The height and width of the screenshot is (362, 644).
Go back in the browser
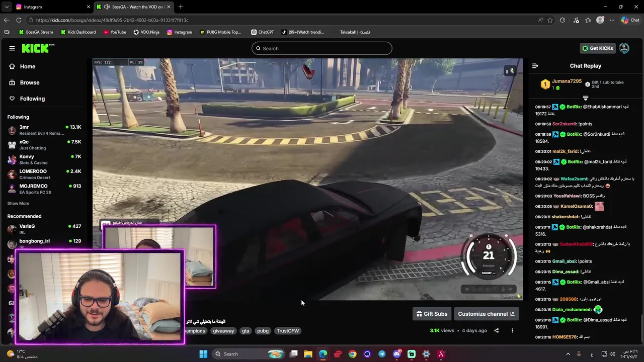(7, 20)
